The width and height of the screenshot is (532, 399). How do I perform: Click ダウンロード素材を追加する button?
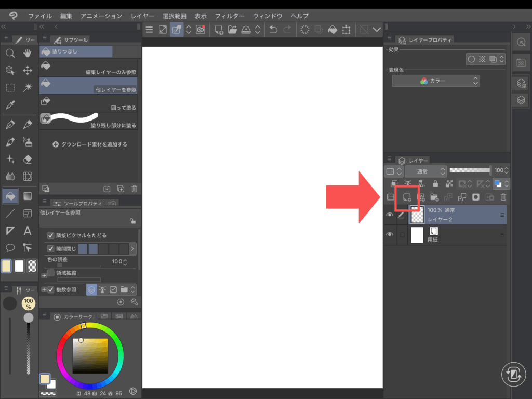coord(90,144)
